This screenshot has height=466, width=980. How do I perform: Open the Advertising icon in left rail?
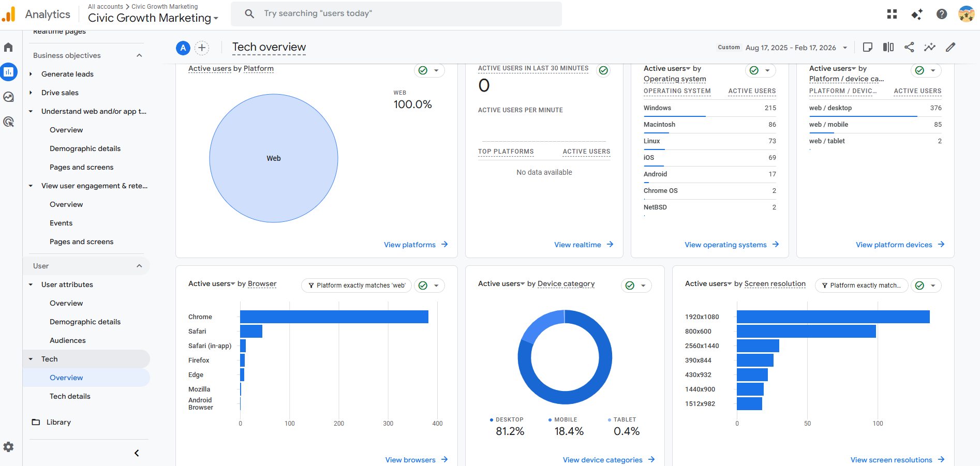click(8, 122)
